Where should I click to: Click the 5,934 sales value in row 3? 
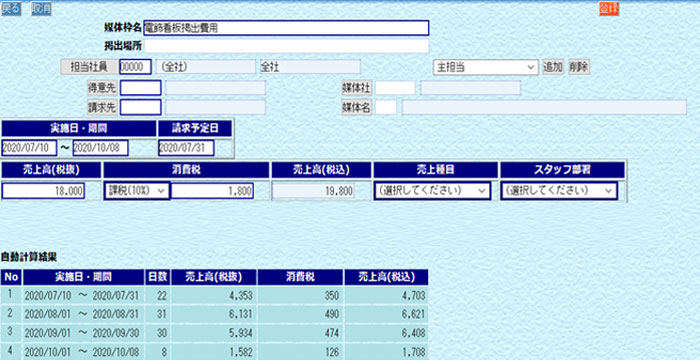click(x=241, y=333)
